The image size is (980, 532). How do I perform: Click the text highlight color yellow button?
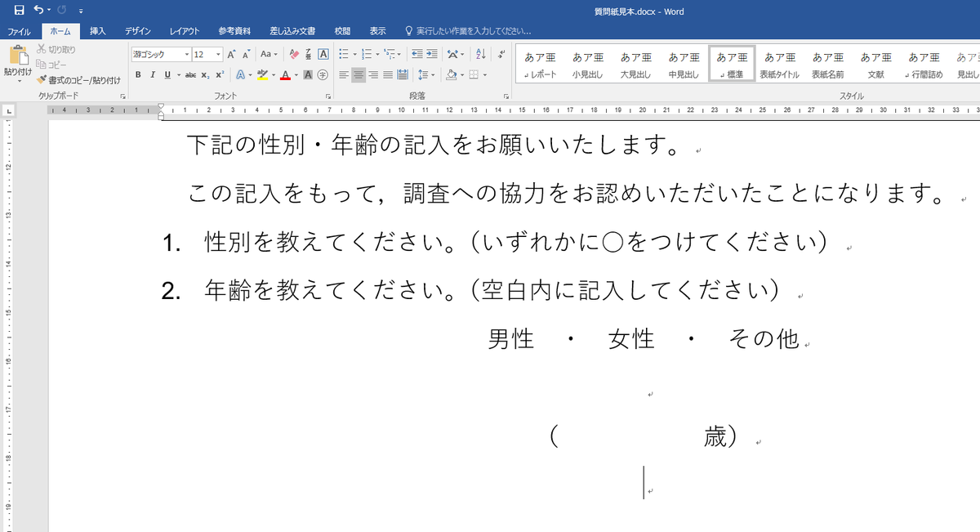(x=261, y=74)
